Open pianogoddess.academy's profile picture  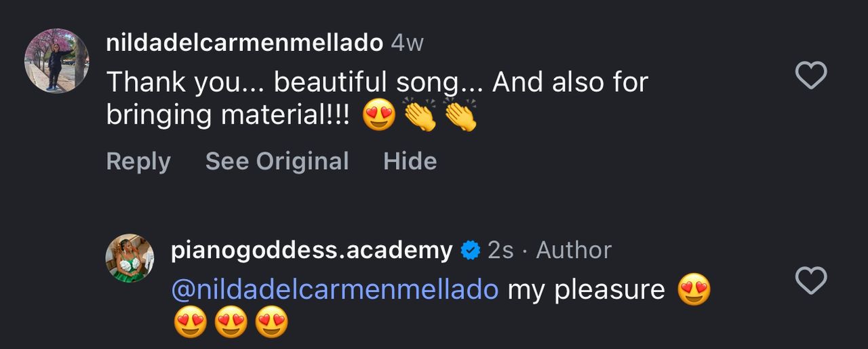[130, 258]
